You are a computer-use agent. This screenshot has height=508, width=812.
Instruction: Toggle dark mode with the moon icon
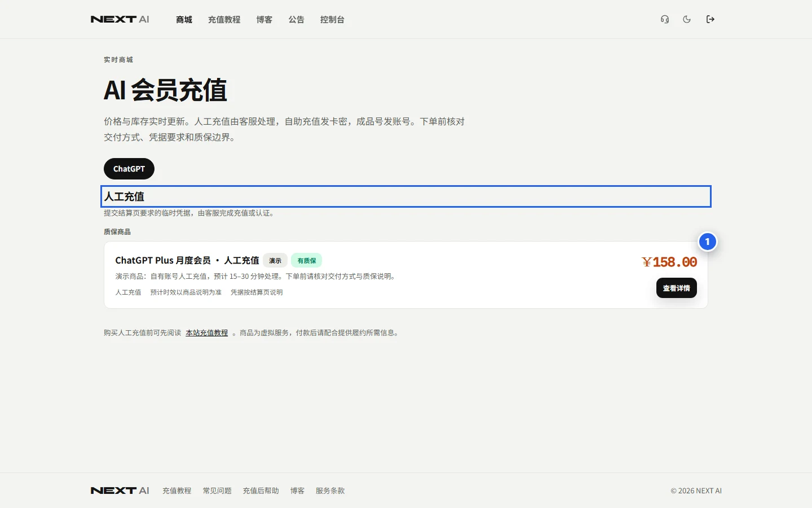click(687, 19)
